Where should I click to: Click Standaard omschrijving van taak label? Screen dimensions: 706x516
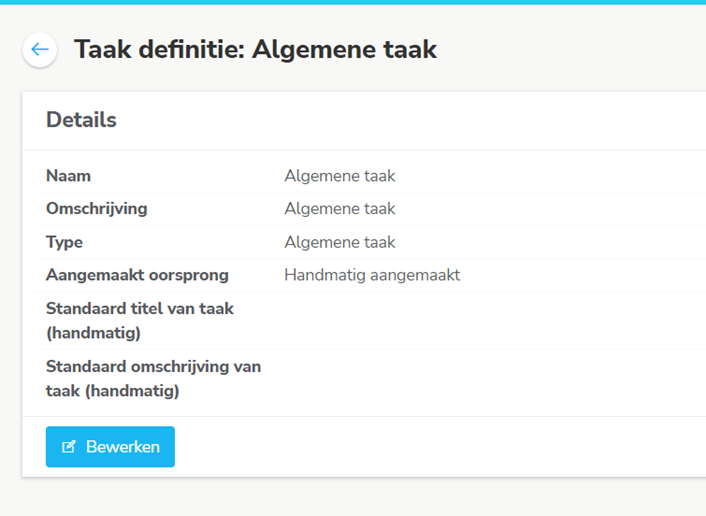point(154,379)
